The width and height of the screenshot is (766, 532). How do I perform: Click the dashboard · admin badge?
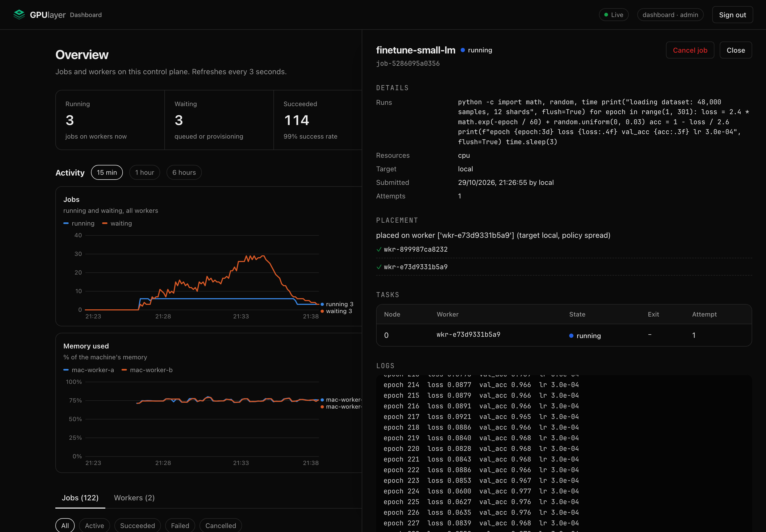pos(670,15)
